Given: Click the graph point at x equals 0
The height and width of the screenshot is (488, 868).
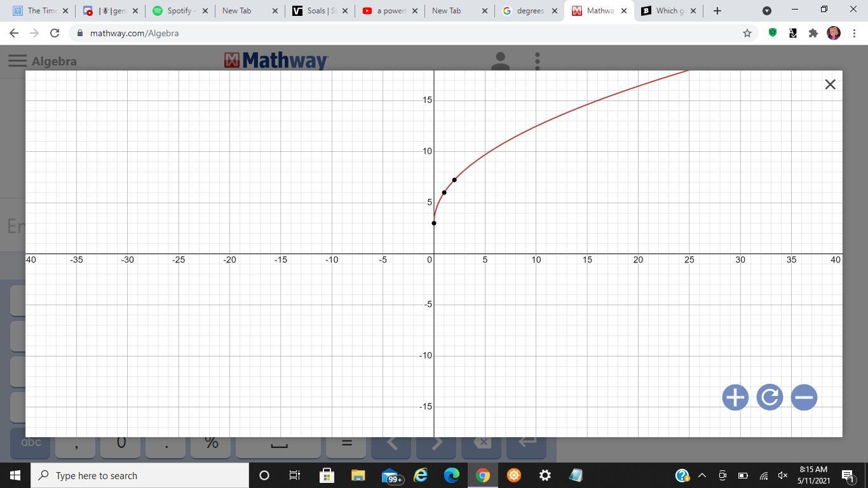Looking at the screenshot, I should point(434,223).
